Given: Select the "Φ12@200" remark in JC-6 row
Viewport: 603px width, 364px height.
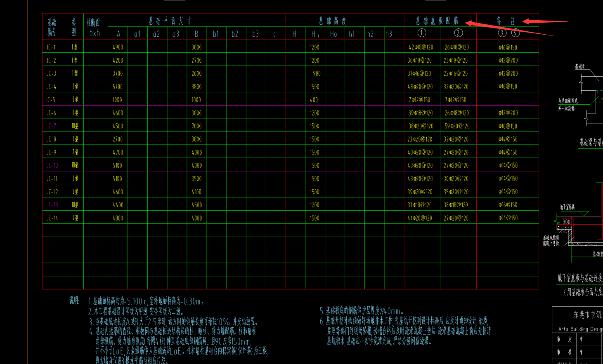Looking at the screenshot, I should pos(508,113).
